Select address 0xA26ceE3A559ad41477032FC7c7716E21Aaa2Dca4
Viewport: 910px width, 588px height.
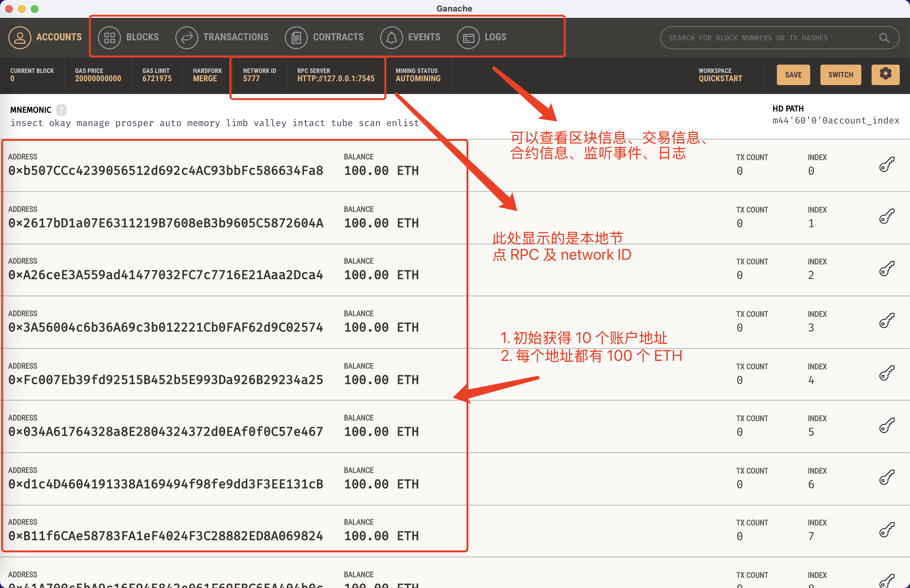(166, 275)
